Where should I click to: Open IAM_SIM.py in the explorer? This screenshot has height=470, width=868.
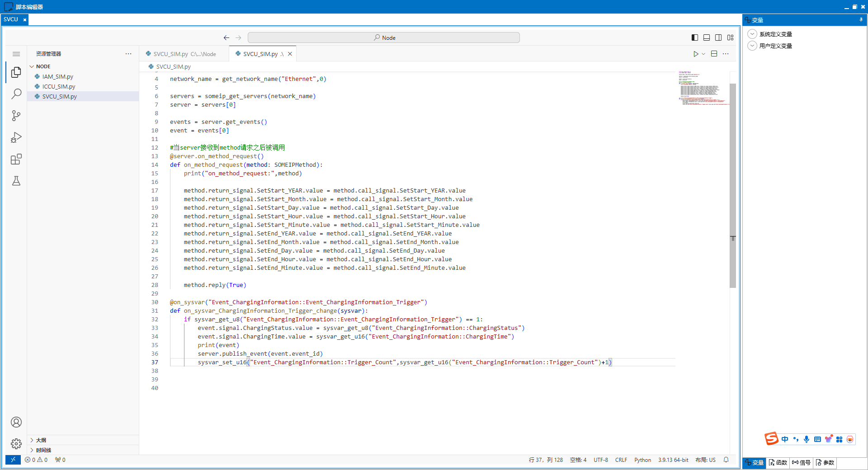[x=83, y=76]
